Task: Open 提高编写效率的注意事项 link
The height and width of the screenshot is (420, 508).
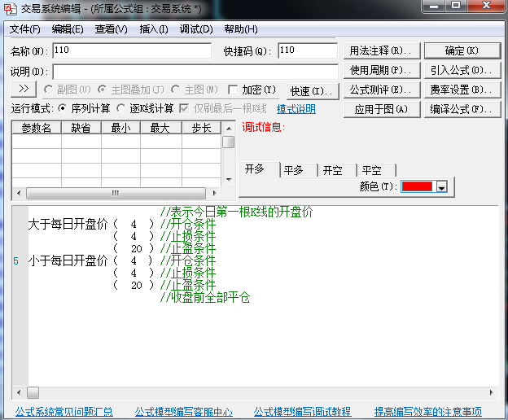Action: [428, 412]
